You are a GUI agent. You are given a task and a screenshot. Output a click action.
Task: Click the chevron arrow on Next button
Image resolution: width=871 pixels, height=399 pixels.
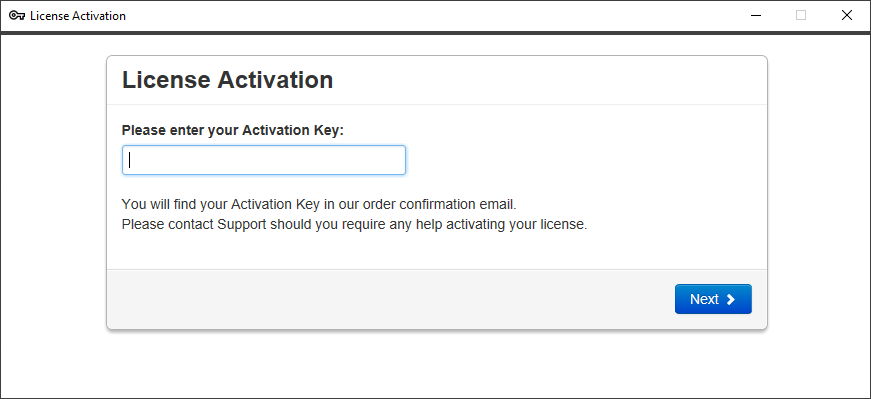pos(730,300)
